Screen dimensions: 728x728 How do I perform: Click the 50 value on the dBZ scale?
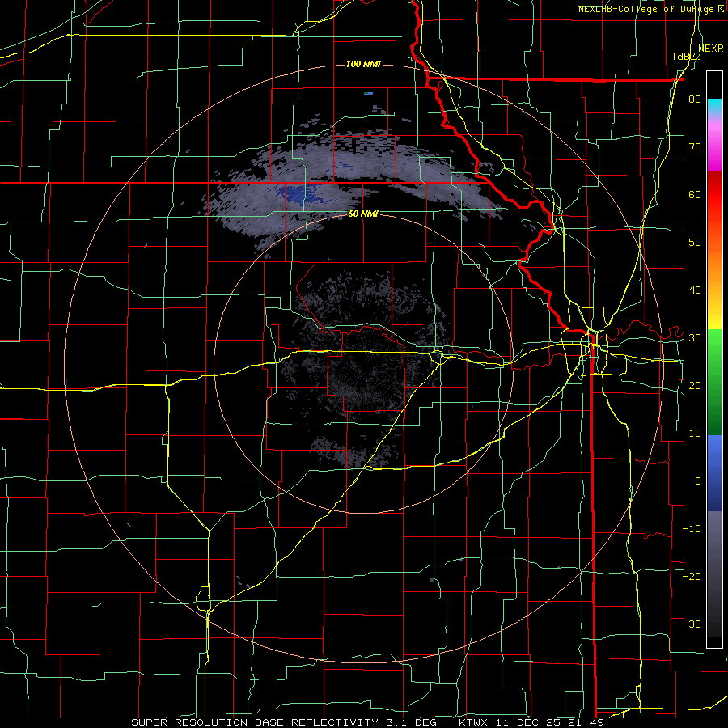(x=695, y=243)
